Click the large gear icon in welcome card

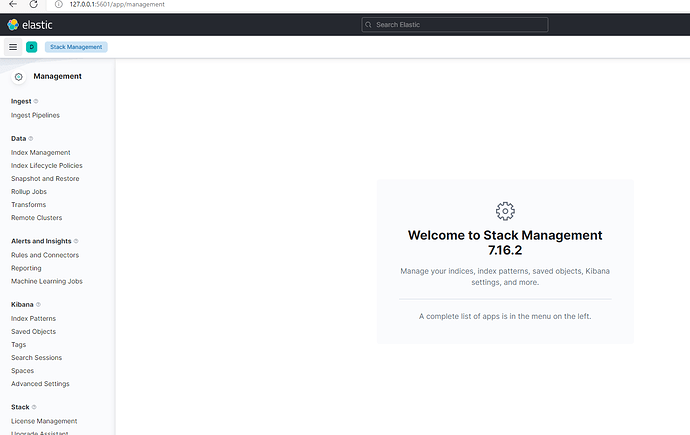[x=505, y=211]
